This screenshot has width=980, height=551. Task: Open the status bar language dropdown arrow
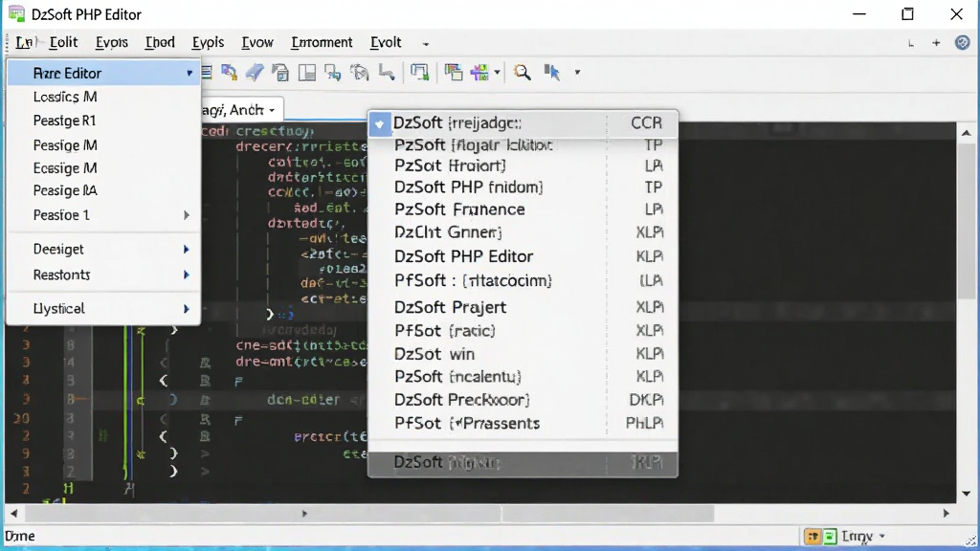click(x=881, y=536)
